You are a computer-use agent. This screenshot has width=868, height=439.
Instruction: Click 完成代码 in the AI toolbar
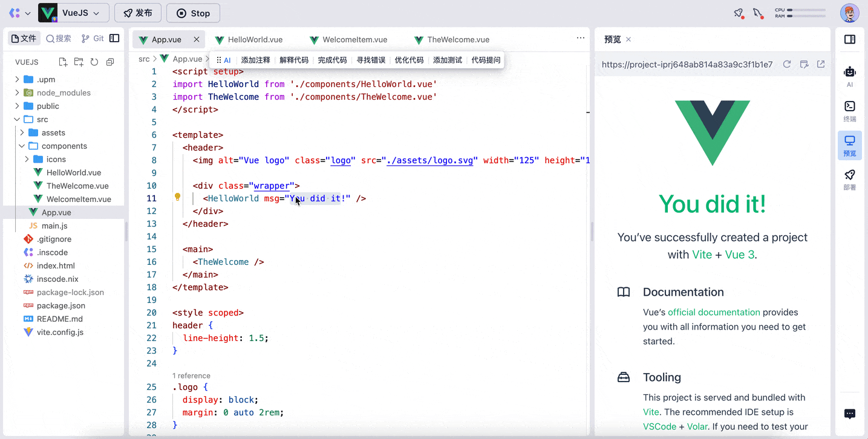pos(332,60)
